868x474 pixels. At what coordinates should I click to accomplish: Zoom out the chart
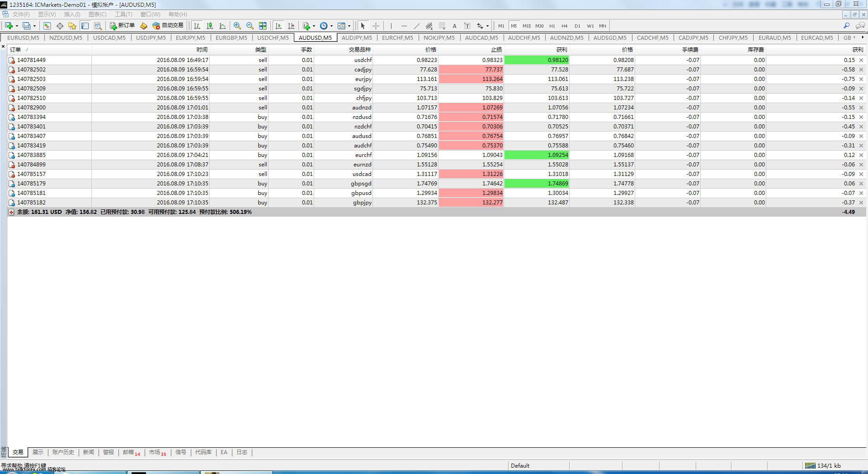point(250,26)
